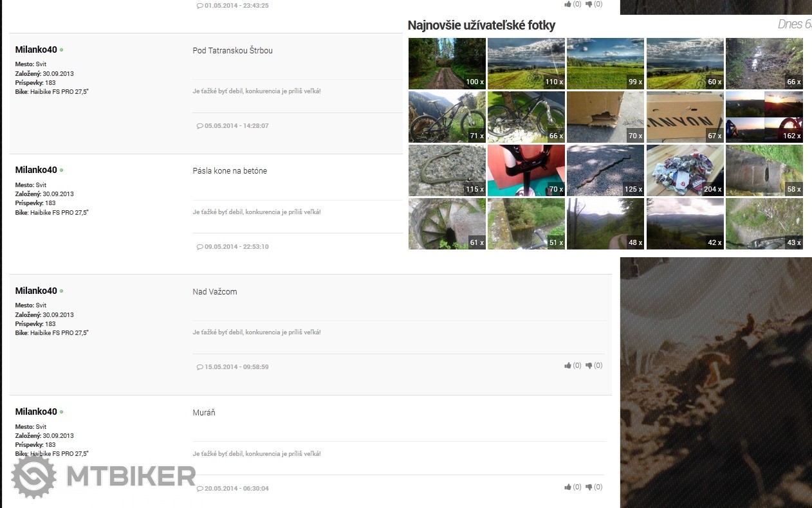Click the 15.05.2014 - 09:58:59 post timestamp
This screenshot has height=508, width=812.
237,367
